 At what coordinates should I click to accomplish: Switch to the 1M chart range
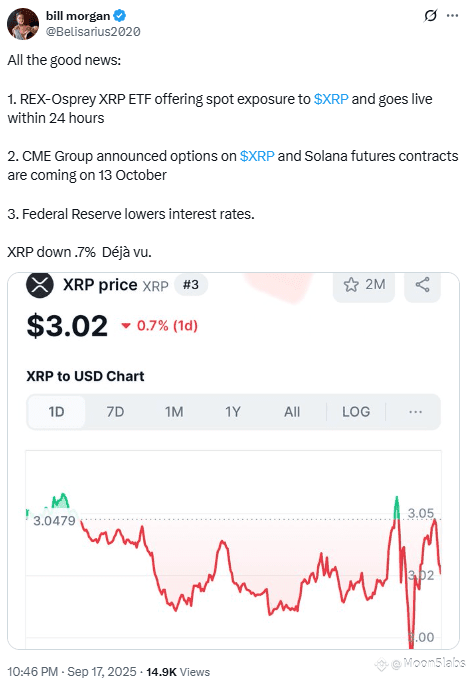click(x=174, y=412)
